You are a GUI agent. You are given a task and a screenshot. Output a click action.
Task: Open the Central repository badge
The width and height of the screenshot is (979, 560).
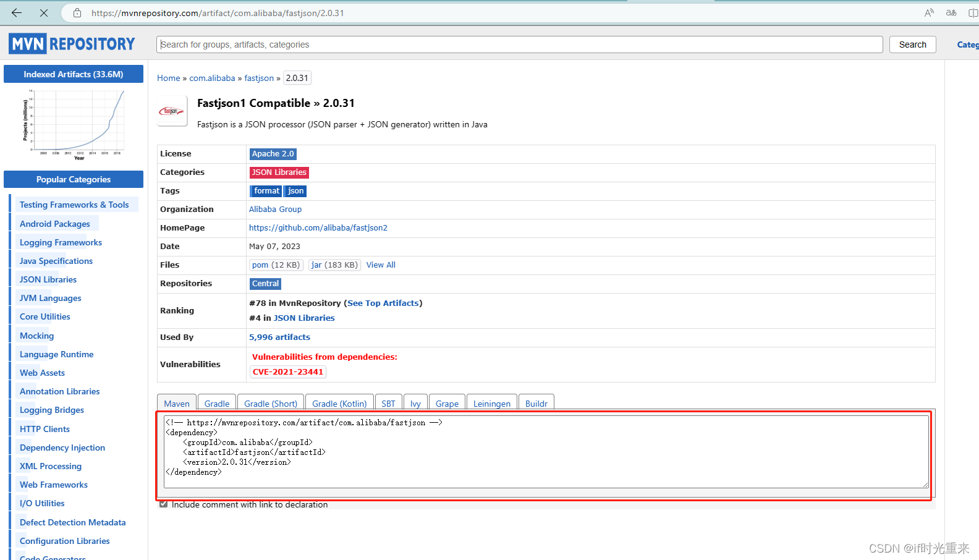tap(265, 284)
